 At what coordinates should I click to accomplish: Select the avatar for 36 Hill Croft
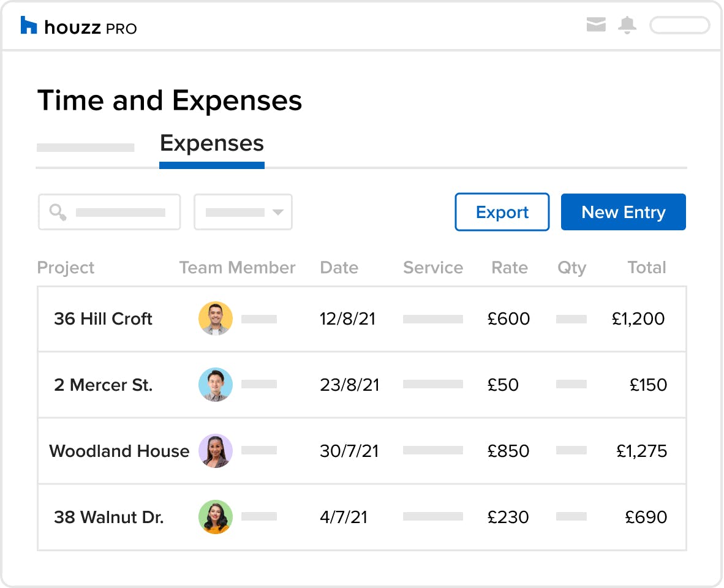pos(216,318)
